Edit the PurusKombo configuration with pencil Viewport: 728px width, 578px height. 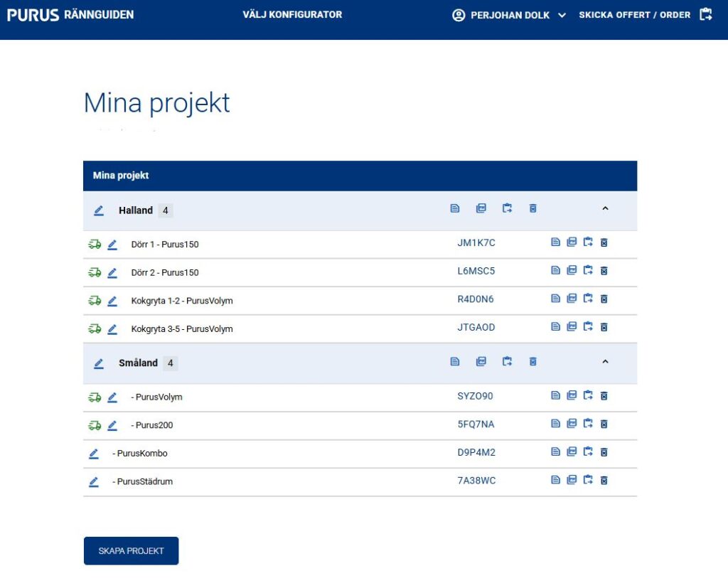[x=94, y=454]
